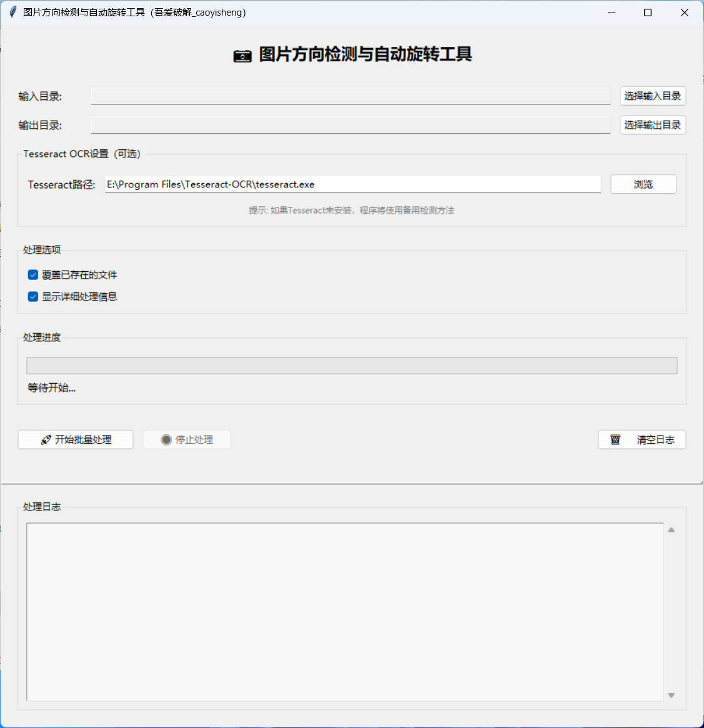Screen dimensions: 704x728
Task: Open the 浏览 button for Tesseract path
Action: coord(643,184)
